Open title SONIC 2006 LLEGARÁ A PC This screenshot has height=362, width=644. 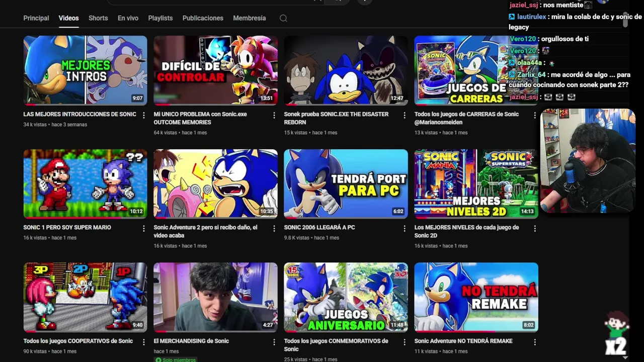click(319, 227)
